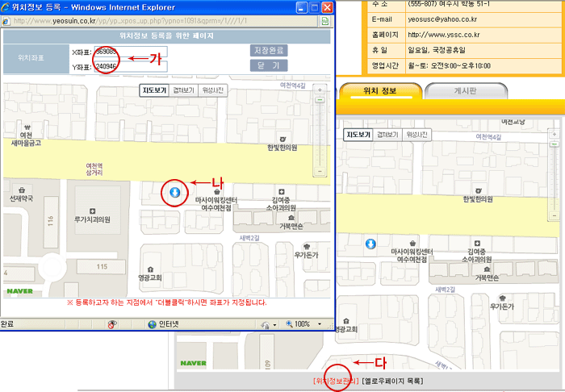The height and width of the screenshot is (392, 565).
Task: Click the 완료 status text in status bar
Action: (6, 324)
